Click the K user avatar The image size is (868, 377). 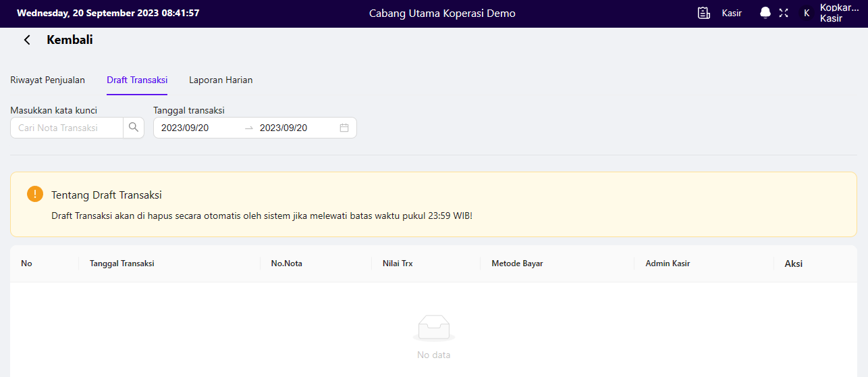(806, 13)
